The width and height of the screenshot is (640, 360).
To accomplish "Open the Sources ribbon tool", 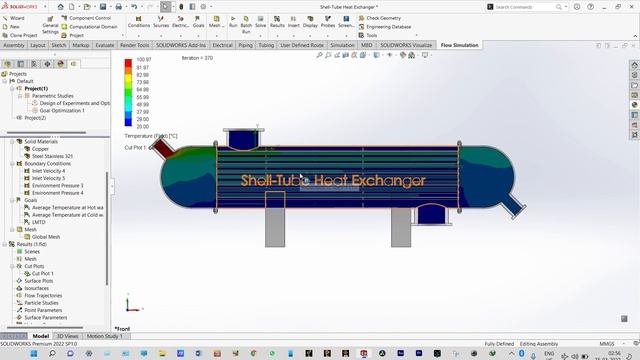I will [x=161, y=22].
